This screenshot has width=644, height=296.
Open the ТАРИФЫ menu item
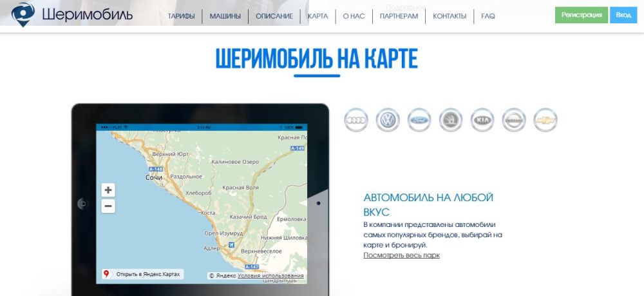coord(181,16)
